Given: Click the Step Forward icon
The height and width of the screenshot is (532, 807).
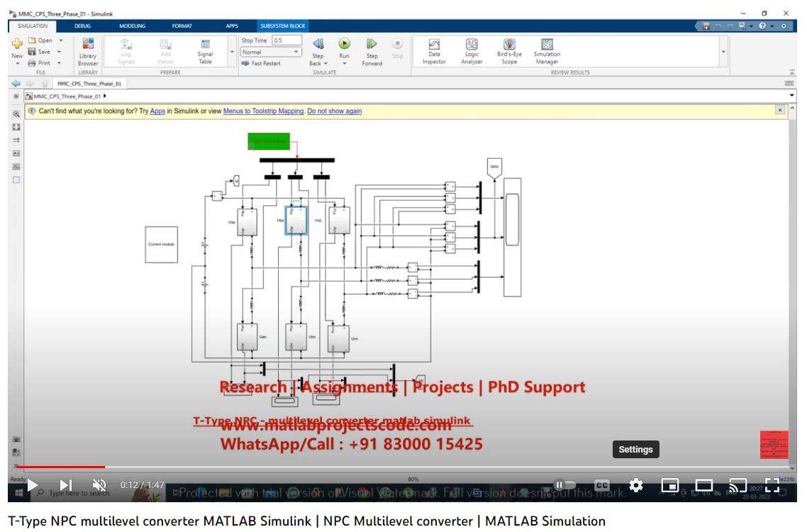Looking at the screenshot, I should (x=372, y=45).
